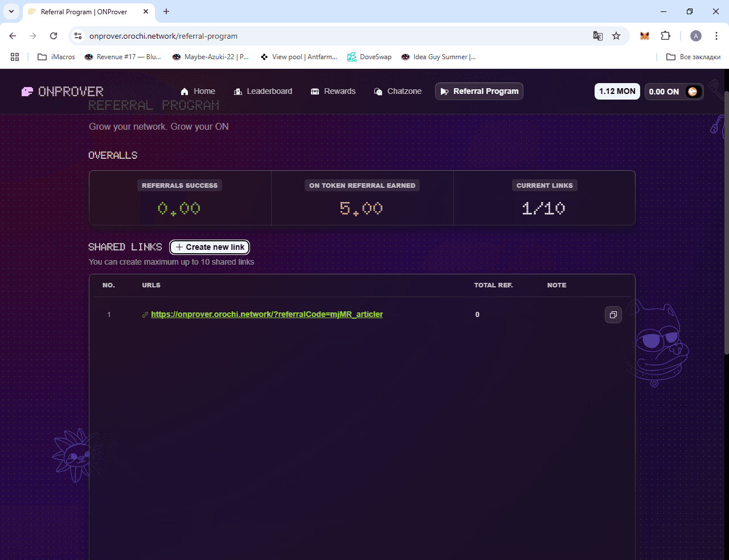Viewport: 729px width, 560px height.
Task: Bookmark this page with the star
Action: point(616,36)
